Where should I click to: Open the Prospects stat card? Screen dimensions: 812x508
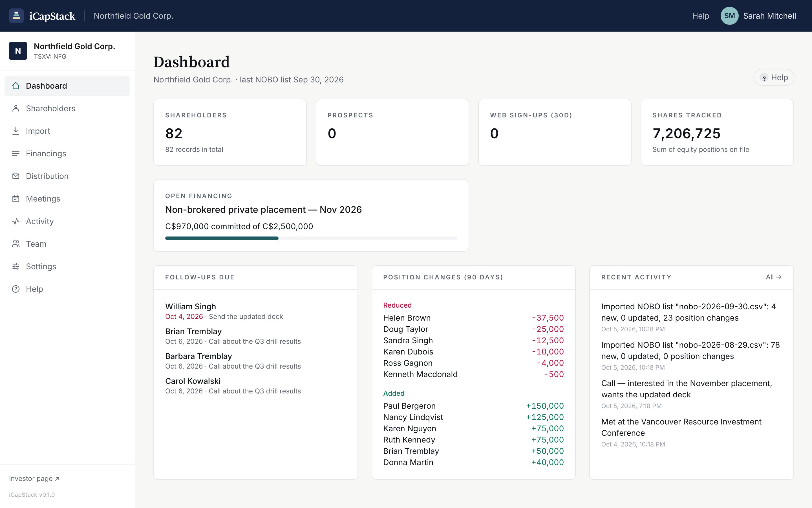(392, 132)
